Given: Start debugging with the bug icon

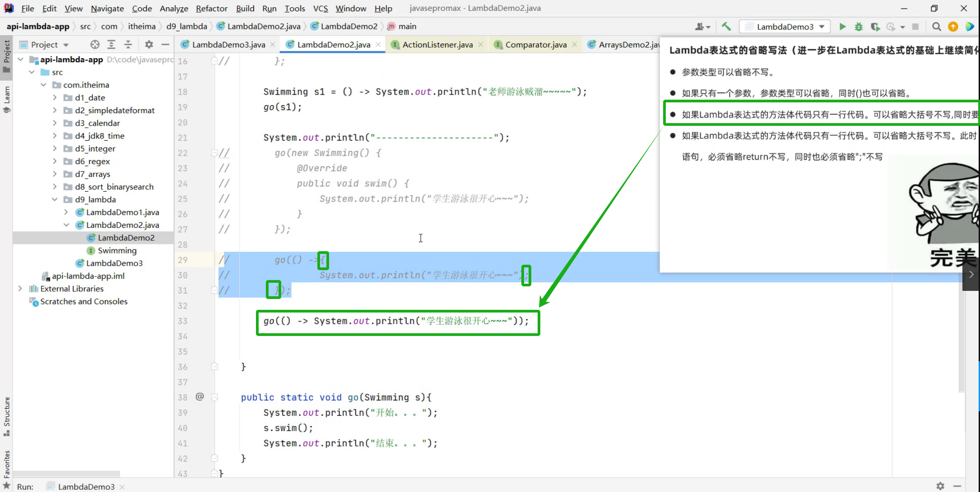Looking at the screenshot, I should 859,27.
